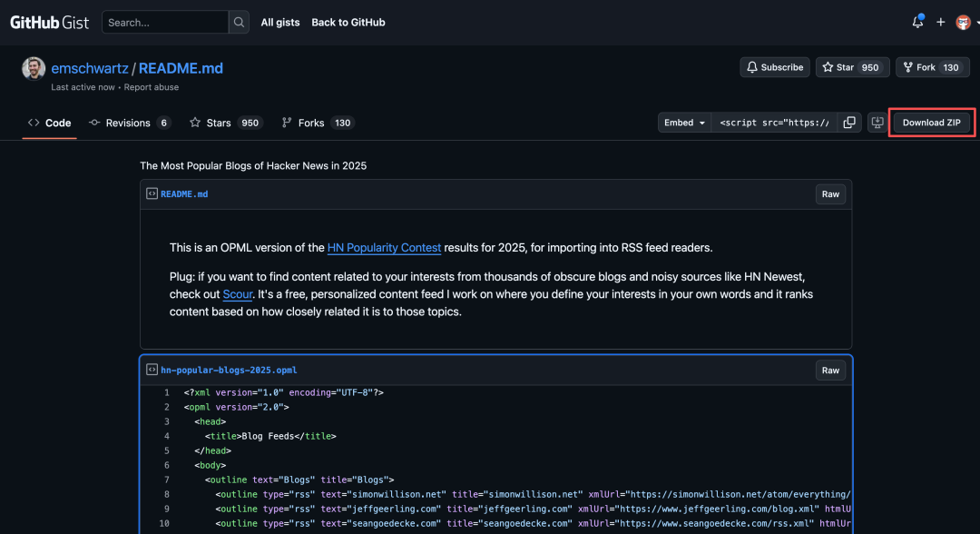Select All gists in the top navigation
980x534 pixels.
pyautogui.click(x=280, y=22)
